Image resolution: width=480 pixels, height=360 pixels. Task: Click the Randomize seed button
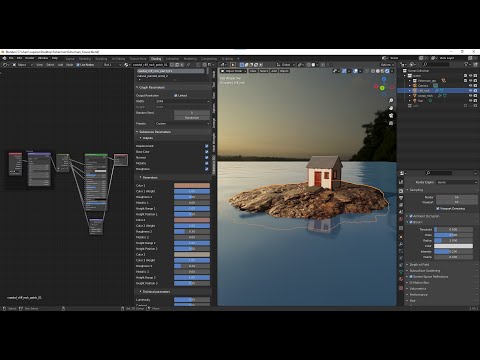(x=192, y=118)
